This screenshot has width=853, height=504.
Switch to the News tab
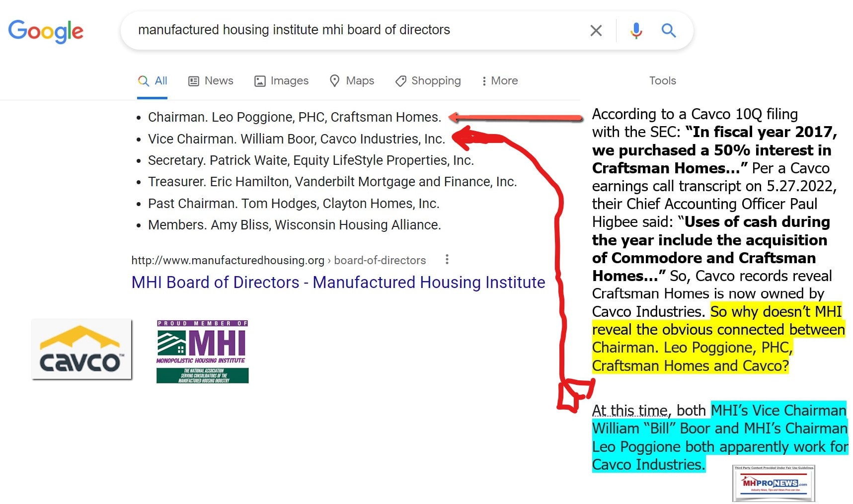click(x=211, y=81)
